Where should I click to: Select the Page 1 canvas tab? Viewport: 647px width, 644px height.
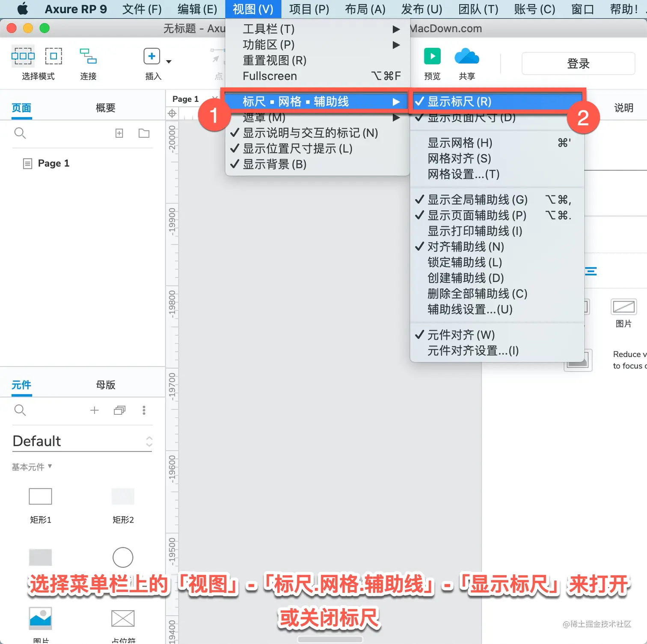click(186, 99)
